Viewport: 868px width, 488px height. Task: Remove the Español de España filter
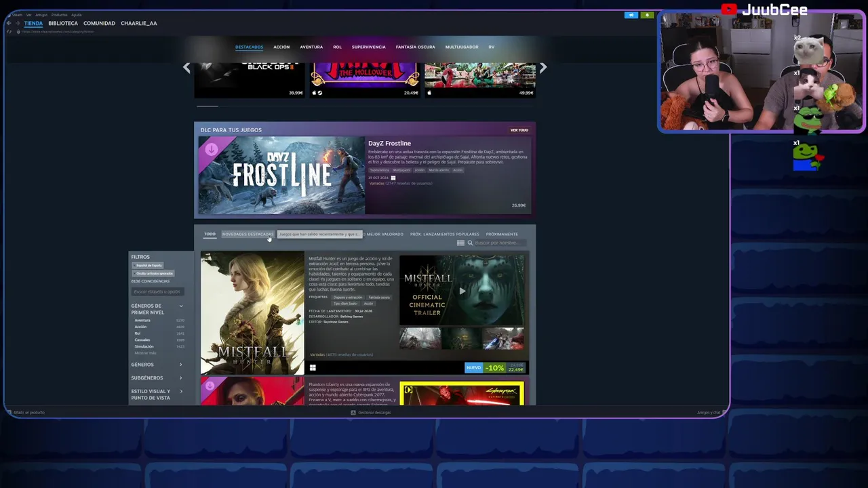click(x=148, y=265)
